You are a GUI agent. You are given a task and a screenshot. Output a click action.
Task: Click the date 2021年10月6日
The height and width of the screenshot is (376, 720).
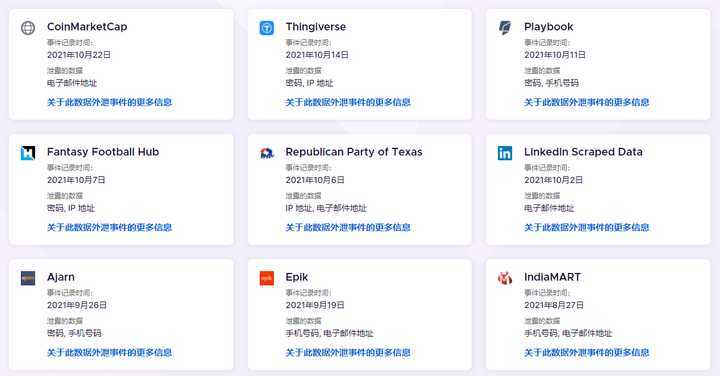point(315,180)
